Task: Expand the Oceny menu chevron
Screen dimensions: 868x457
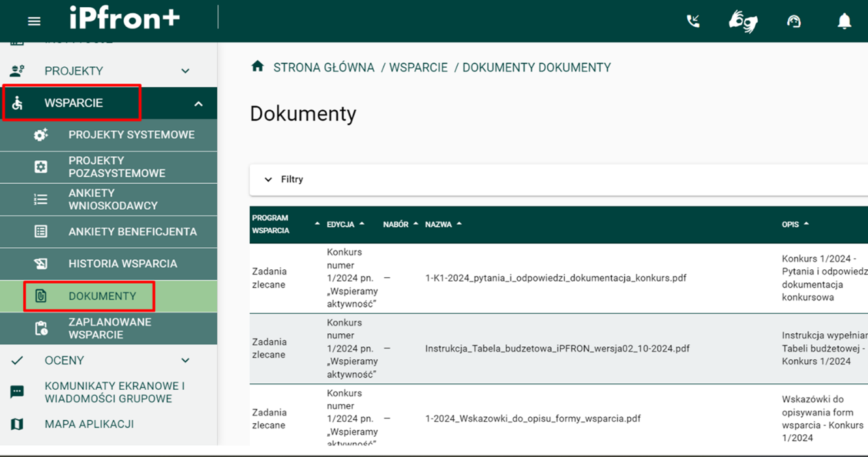Action: click(x=185, y=360)
